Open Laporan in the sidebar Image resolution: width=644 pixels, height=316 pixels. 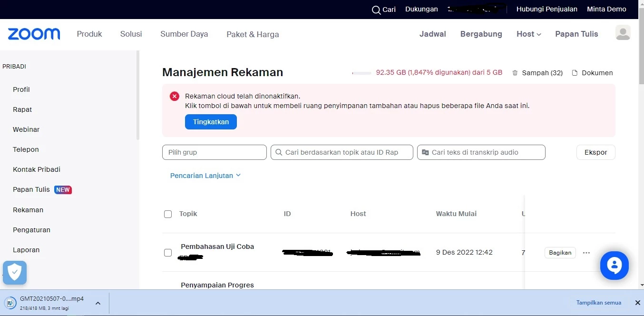[x=26, y=250]
